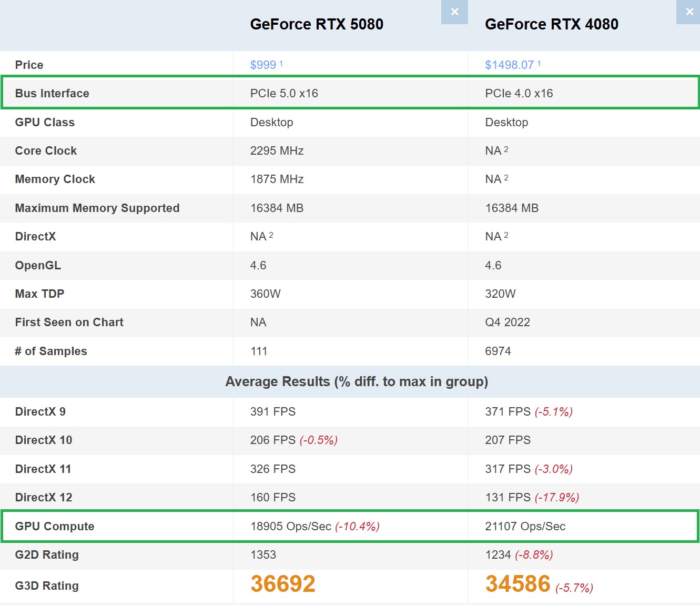Click the (-10.4%) difference value
Image resolution: width=700 pixels, height=605 pixels.
coord(358,526)
